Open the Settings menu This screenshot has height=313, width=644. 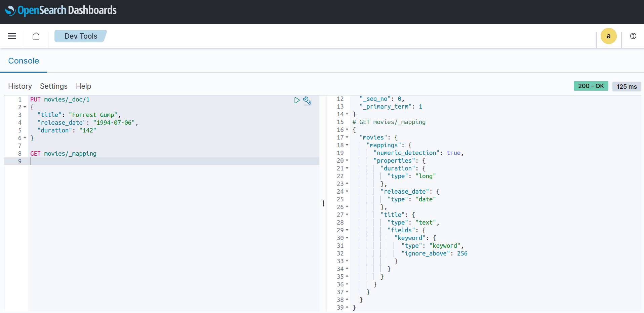click(x=54, y=86)
